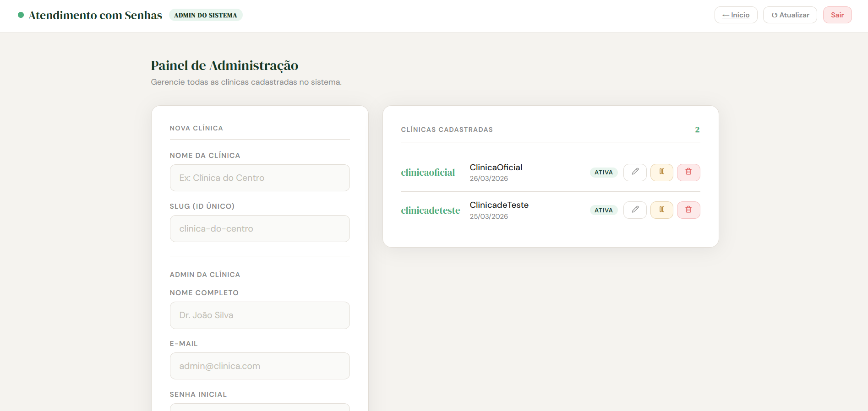Focus the Nome da Clínica input field
Viewport: 868px width, 411px height.
260,178
